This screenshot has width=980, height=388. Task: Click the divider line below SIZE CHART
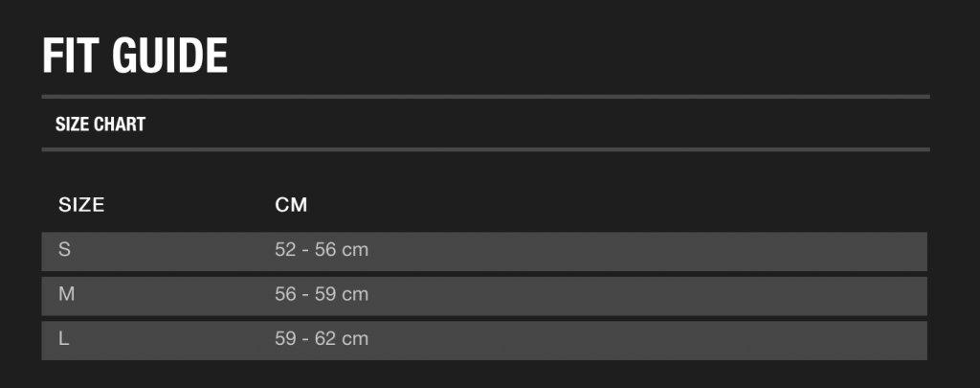pos(485,149)
